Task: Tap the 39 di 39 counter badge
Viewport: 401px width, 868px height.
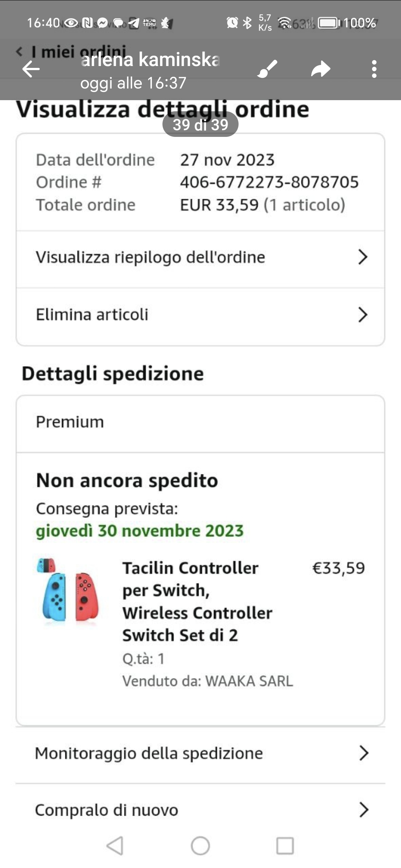Action: click(x=200, y=125)
